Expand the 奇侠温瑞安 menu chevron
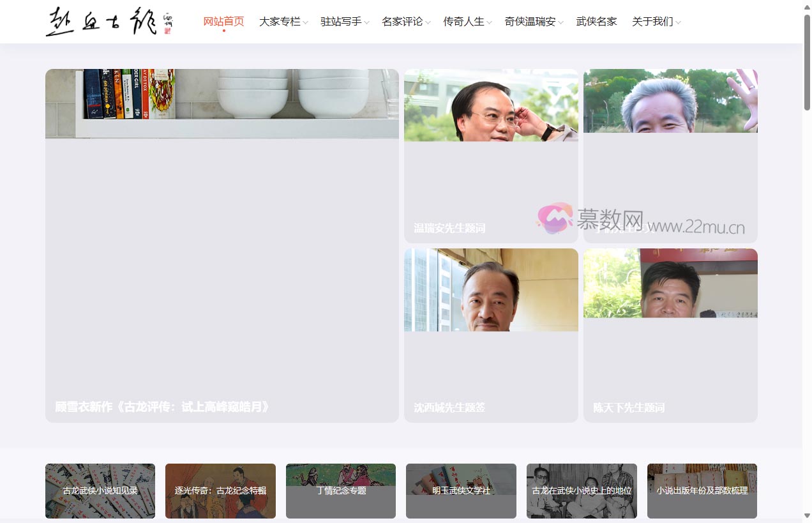 560,23
